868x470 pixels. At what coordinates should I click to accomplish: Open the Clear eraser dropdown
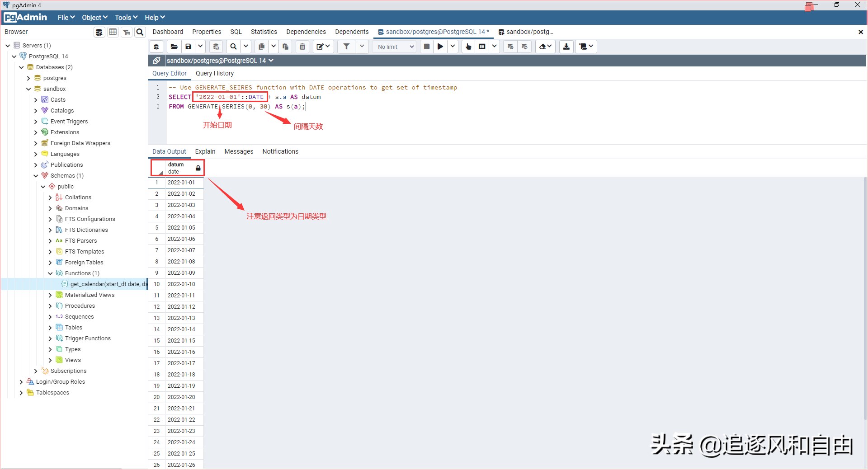[546, 47]
